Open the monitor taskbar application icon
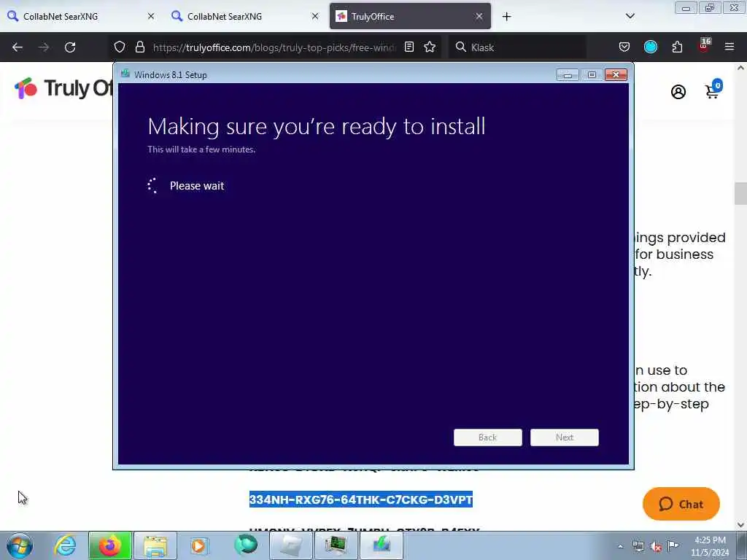Image resolution: width=747 pixels, height=560 pixels. pos(336,545)
